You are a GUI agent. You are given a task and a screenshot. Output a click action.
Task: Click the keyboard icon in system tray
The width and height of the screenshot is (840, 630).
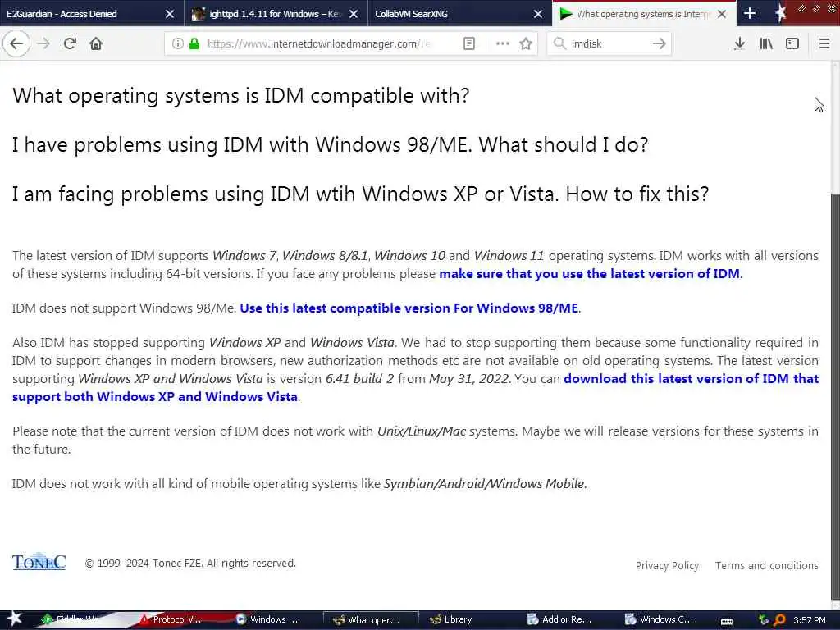pos(727,620)
